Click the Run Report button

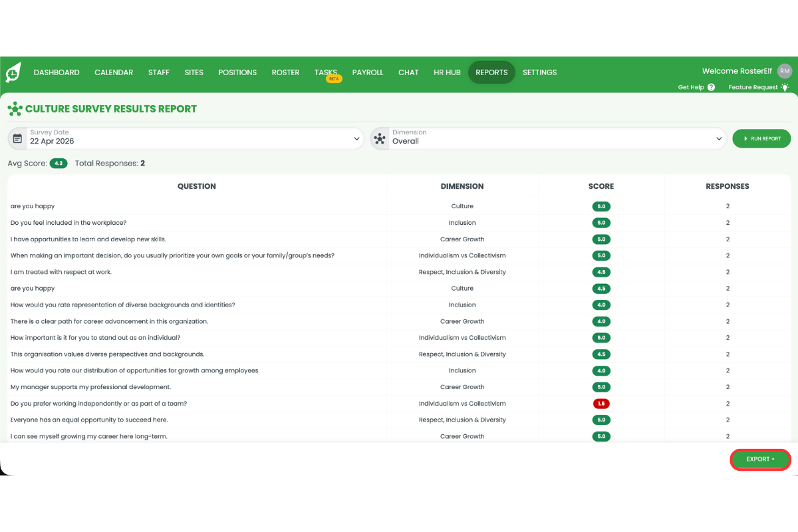[761, 138]
